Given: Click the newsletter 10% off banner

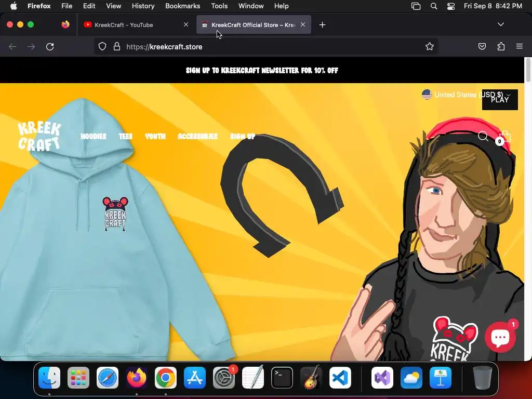Looking at the screenshot, I should pos(262,70).
